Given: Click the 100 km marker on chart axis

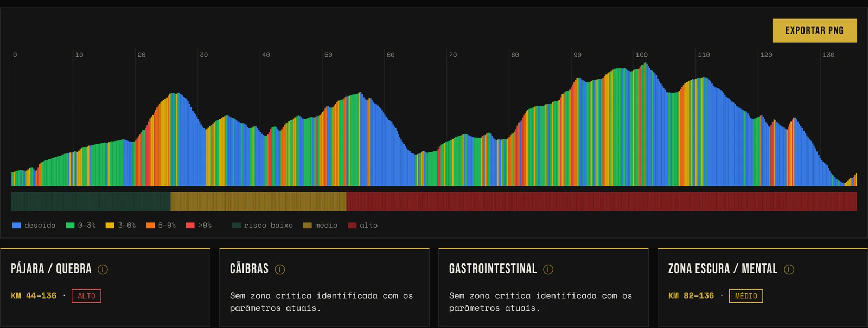Looking at the screenshot, I should coord(642,55).
